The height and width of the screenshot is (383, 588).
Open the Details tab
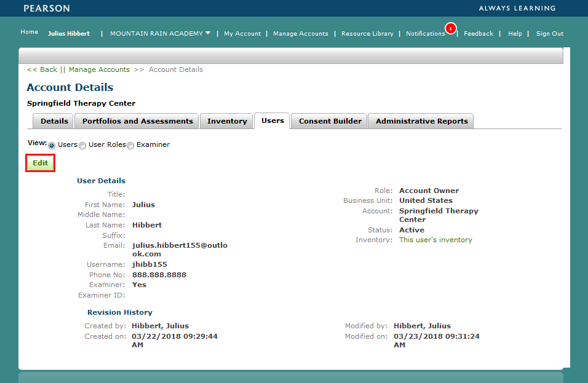click(x=52, y=121)
